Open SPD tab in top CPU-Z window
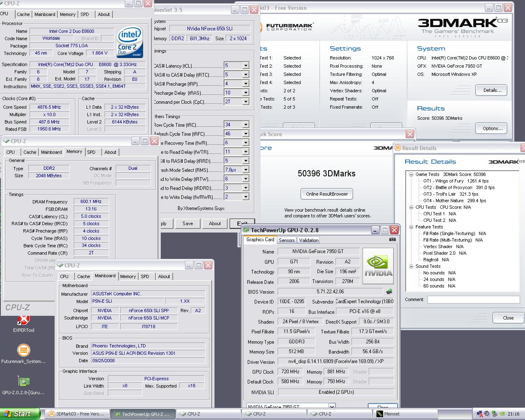This screenshot has height=420, width=525. tap(84, 14)
